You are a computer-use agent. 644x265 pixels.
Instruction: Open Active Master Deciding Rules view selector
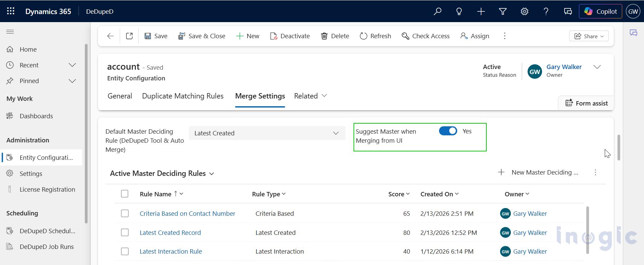[x=162, y=174]
